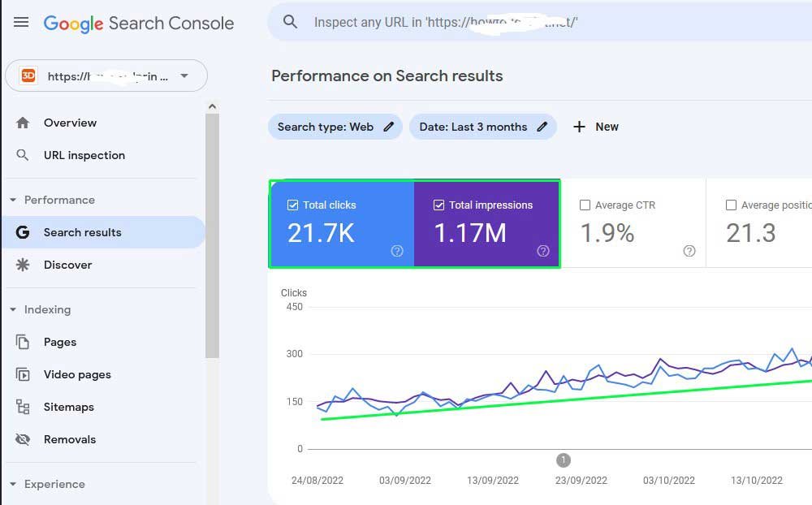
Task: Click the Sitemaps tree icon
Action: tap(22, 407)
